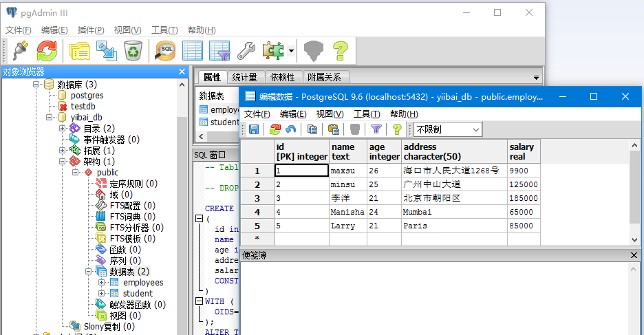Click the plugins puzzle piece icon
644x335 pixels.
[273, 51]
